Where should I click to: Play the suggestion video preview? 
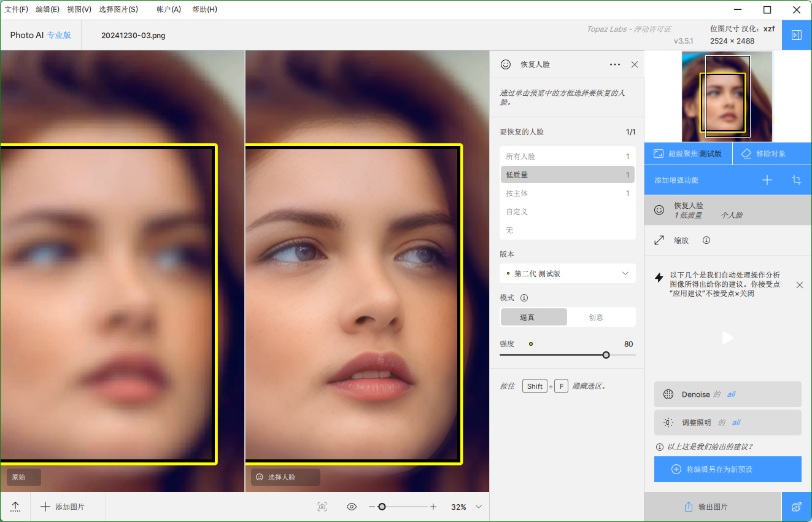[728, 337]
